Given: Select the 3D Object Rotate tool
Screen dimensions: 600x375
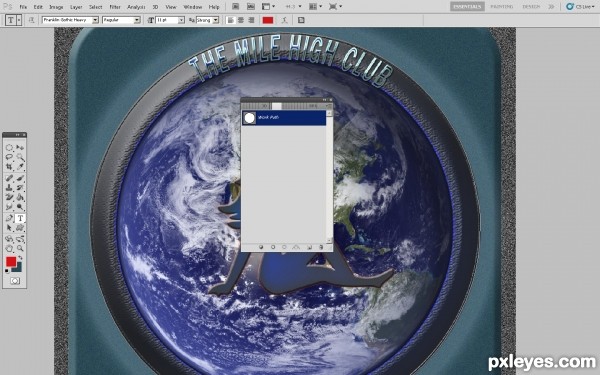Looking at the screenshot, I should click(9, 239).
